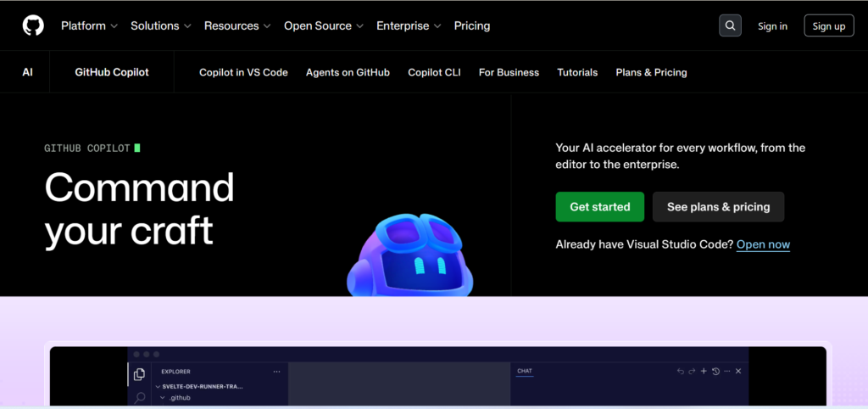
Task: Switch to the CHAT tab
Action: [x=525, y=371]
